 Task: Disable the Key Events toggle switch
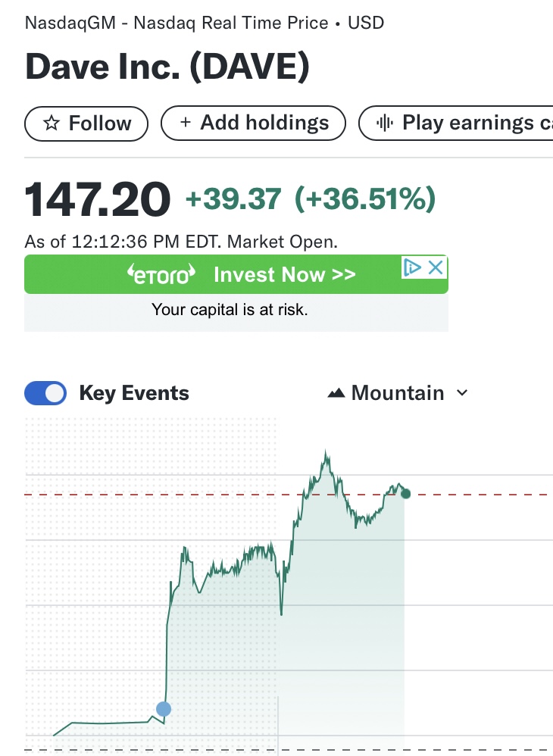tap(45, 393)
